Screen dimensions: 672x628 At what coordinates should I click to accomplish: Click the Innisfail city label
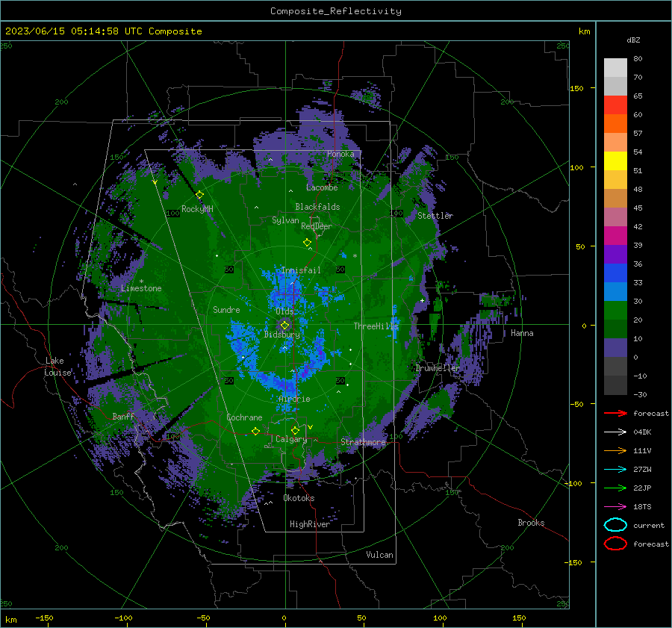coord(301,270)
